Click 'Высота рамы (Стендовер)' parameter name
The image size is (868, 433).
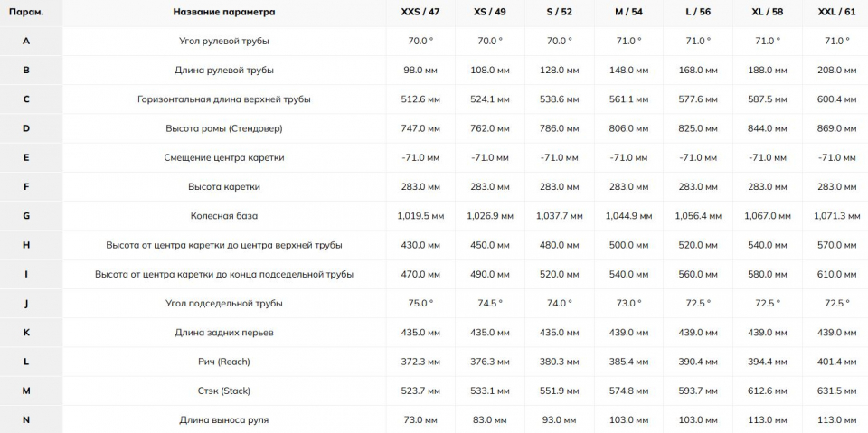click(223, 128)
